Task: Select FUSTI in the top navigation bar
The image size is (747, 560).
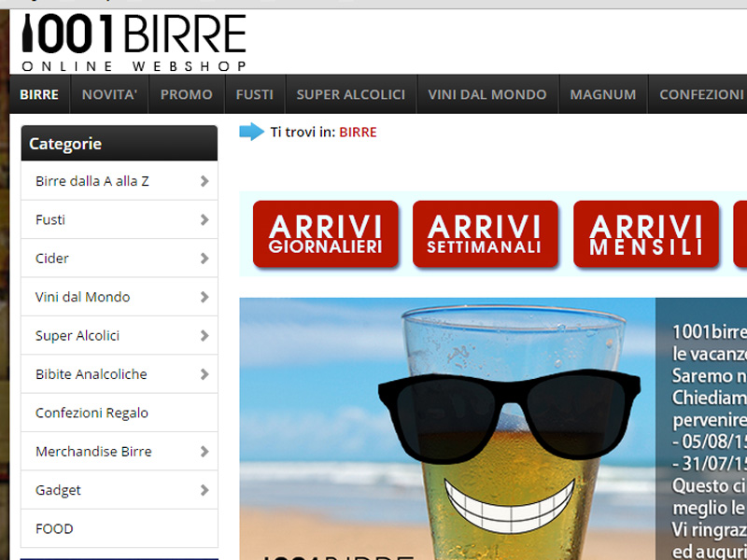Action: (x=255, y=94)
